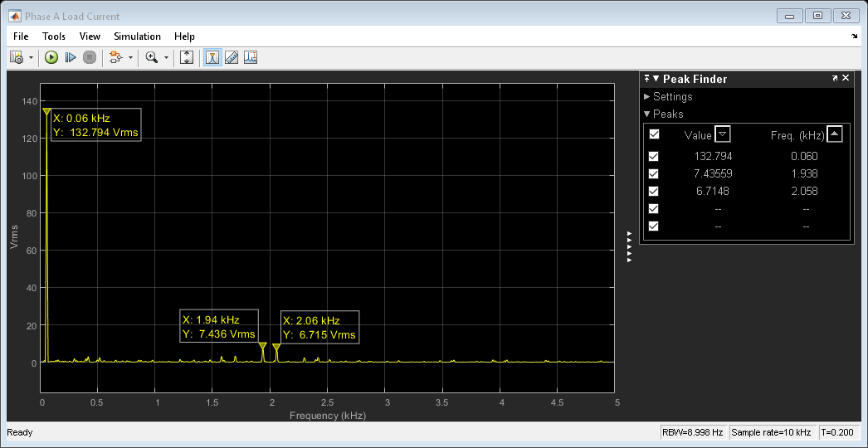The image size is (868, 448).
Task: Uncheck the 7.43559 peak row checkbox
Action: pos(654,174)
